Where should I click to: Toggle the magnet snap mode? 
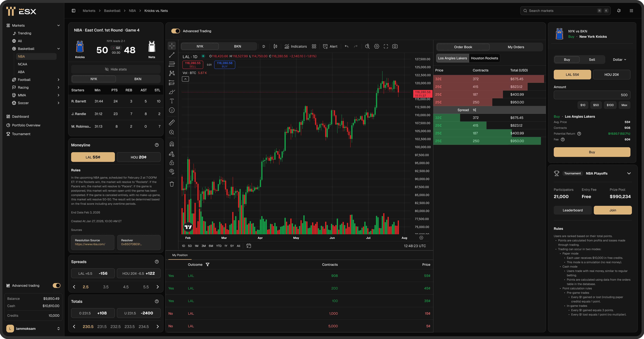coord(172,144)
